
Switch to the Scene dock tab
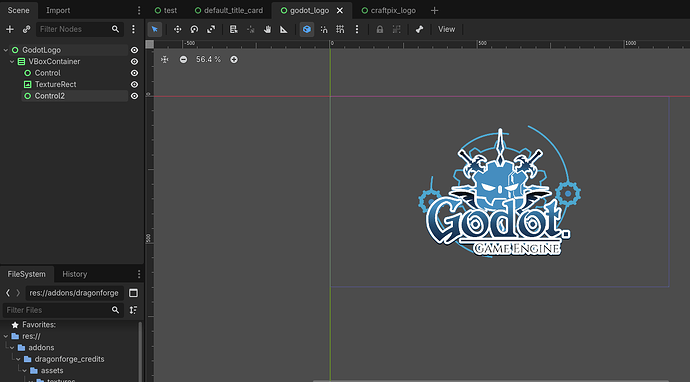click(x=18, y=10)
